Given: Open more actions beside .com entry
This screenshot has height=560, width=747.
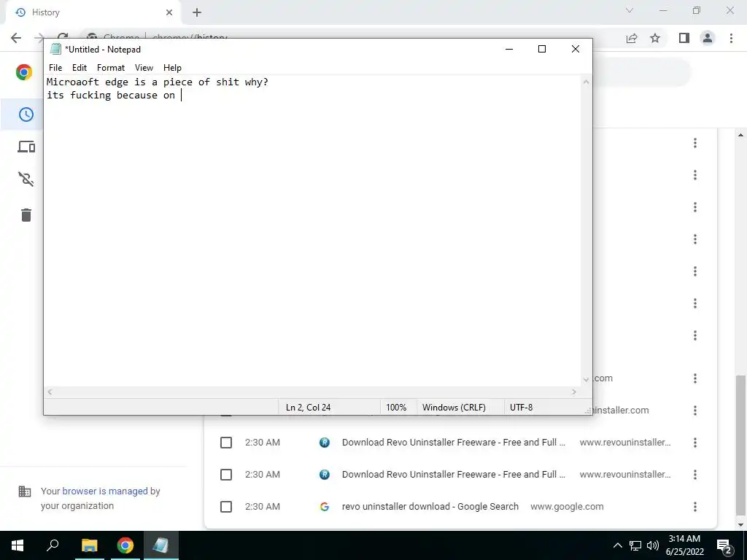Looking at the screenshot, I should click(x=695, y=378).
